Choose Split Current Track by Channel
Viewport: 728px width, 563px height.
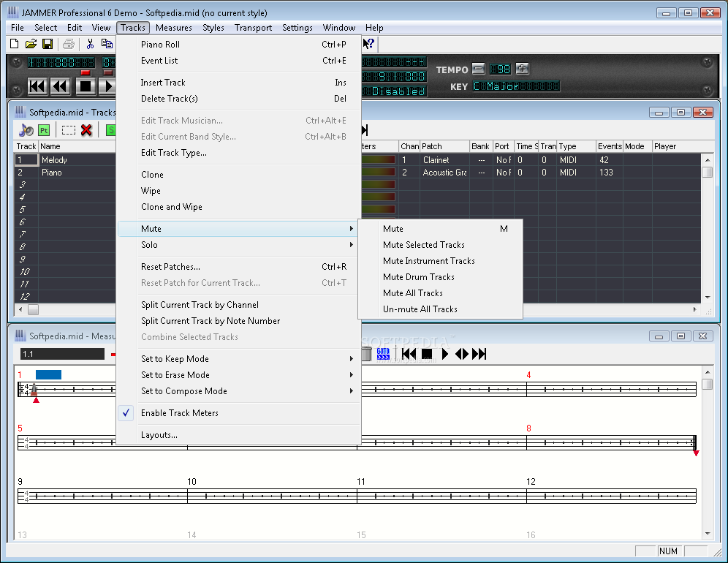[x=238, y=305]
